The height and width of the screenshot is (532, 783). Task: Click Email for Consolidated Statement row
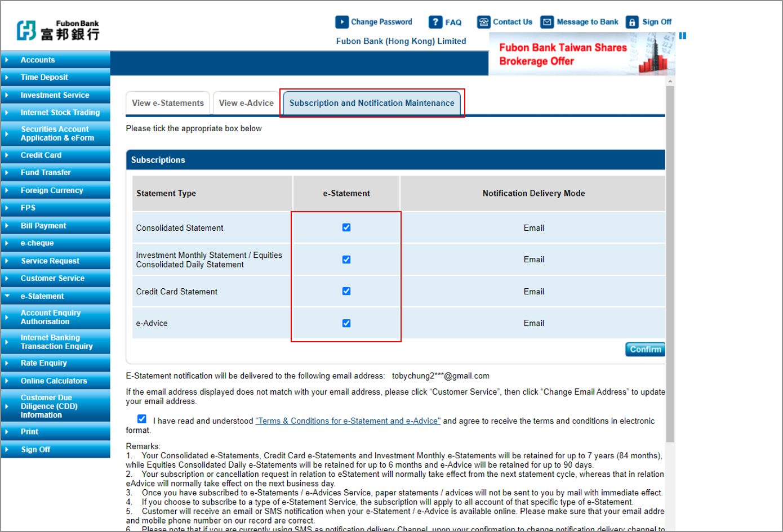533,228
